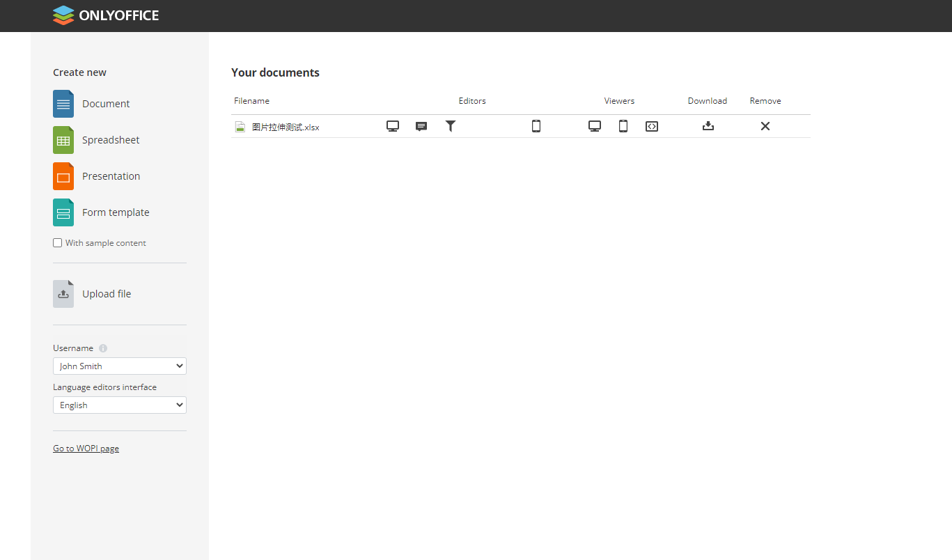Open the embedded viewer for the file
This screenshot has width=952, height=560.
651,126
